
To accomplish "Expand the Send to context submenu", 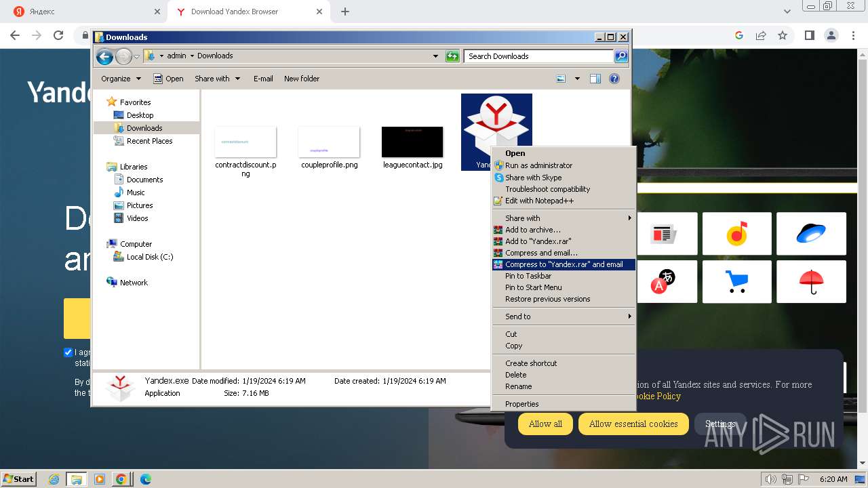I will pos(564,317).
